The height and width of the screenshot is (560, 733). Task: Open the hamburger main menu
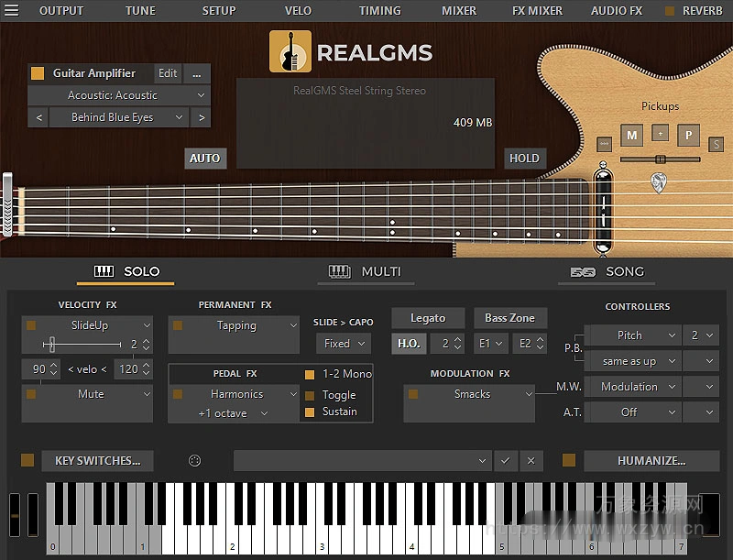(x=12, y=10)
